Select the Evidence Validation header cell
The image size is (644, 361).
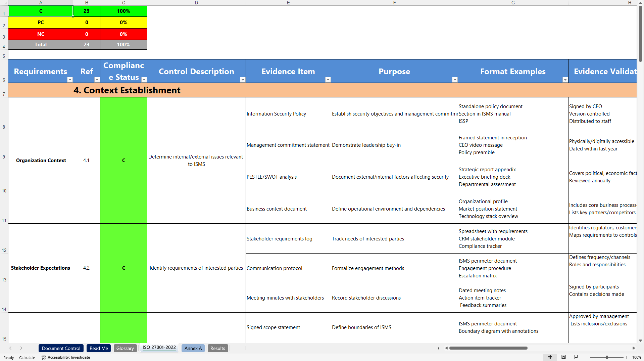(603, 71)
